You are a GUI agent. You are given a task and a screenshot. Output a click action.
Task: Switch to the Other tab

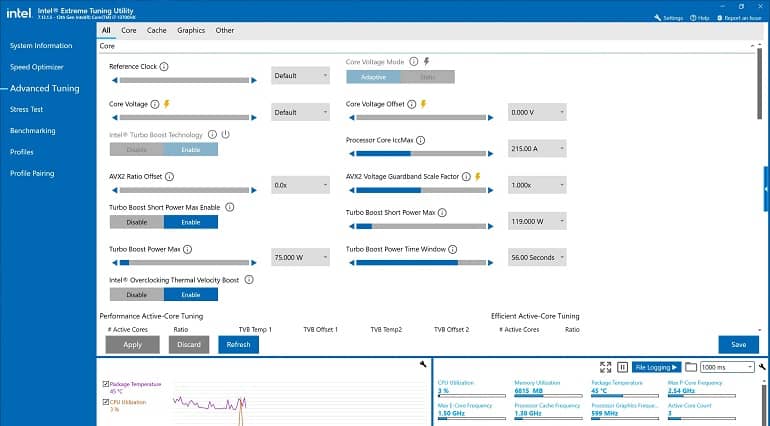click(x=224, y=30)
